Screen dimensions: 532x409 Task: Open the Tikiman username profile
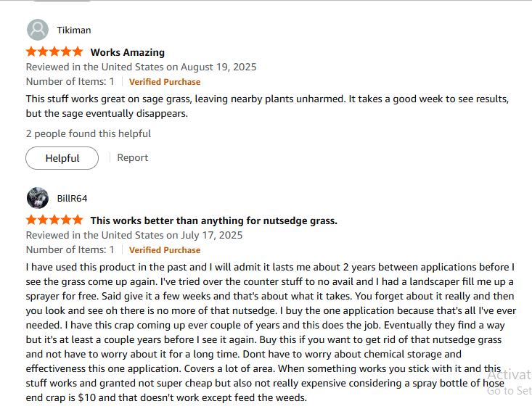coord(74,30)
